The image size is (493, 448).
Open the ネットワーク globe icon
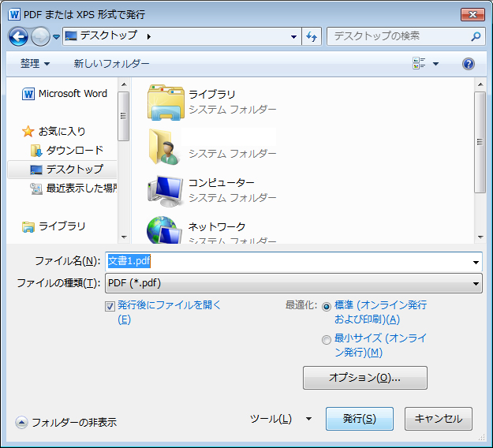click(164, 230)
